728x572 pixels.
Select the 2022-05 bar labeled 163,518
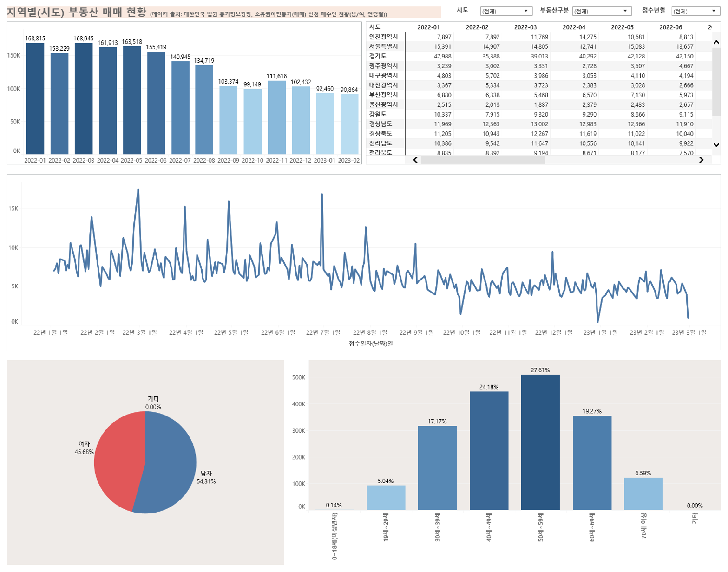click(132, 100)
